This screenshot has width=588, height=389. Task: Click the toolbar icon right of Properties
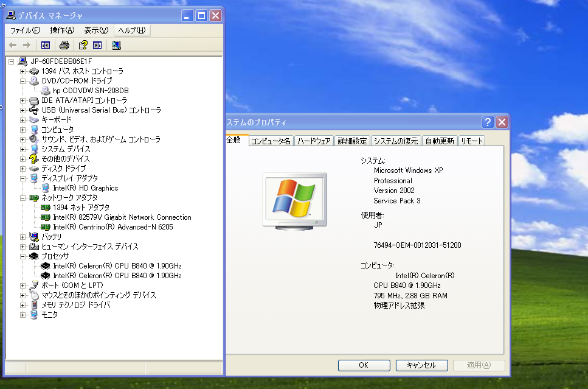(x=97, y=46)
